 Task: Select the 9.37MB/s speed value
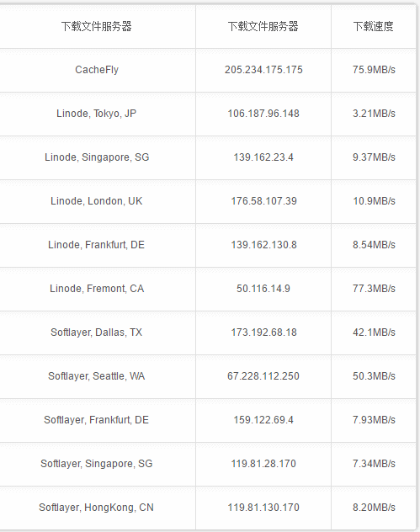(374, 157)
